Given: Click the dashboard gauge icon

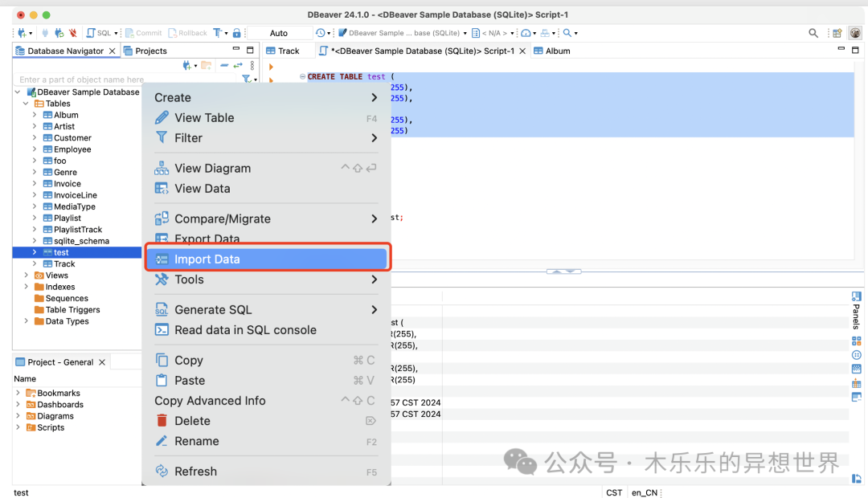Looking at the screenshot, I should 526,33.
